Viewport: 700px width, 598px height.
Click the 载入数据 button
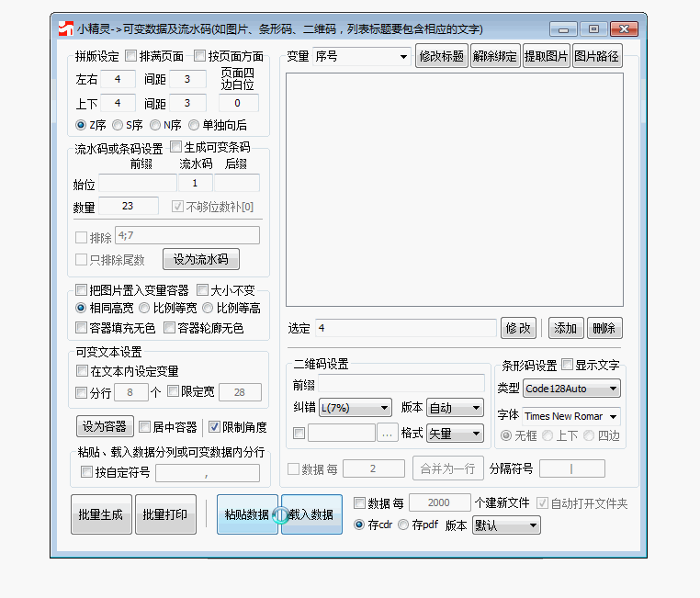pos(311,514)
